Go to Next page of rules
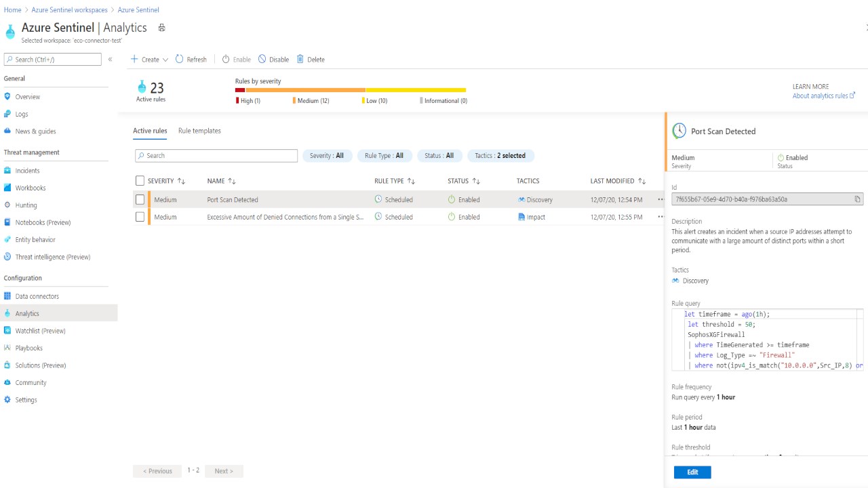 coord(224,471)
